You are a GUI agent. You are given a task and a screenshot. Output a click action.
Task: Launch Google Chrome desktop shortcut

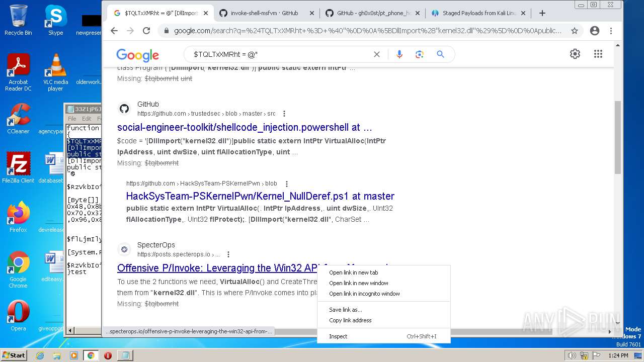pyautogui.click(x=18, y=269)
